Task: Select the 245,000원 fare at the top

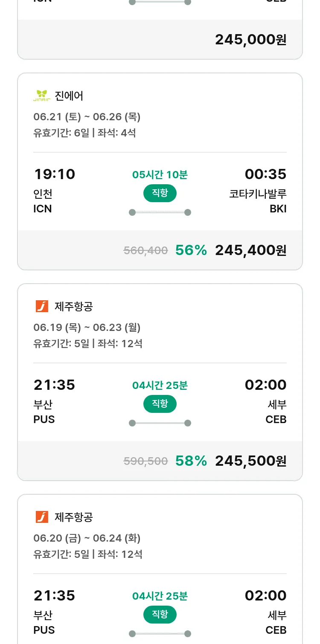Action: tap(250, 40)
